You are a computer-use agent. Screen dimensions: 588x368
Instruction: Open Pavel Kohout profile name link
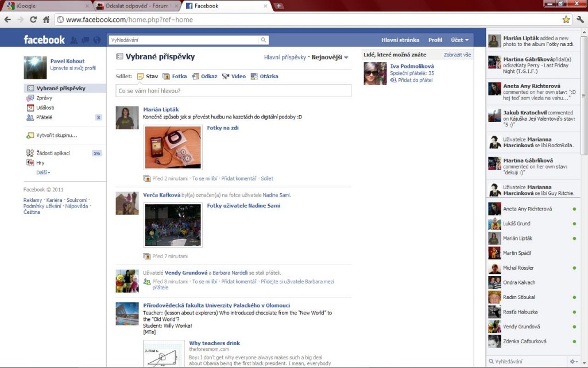click(68, 61)
